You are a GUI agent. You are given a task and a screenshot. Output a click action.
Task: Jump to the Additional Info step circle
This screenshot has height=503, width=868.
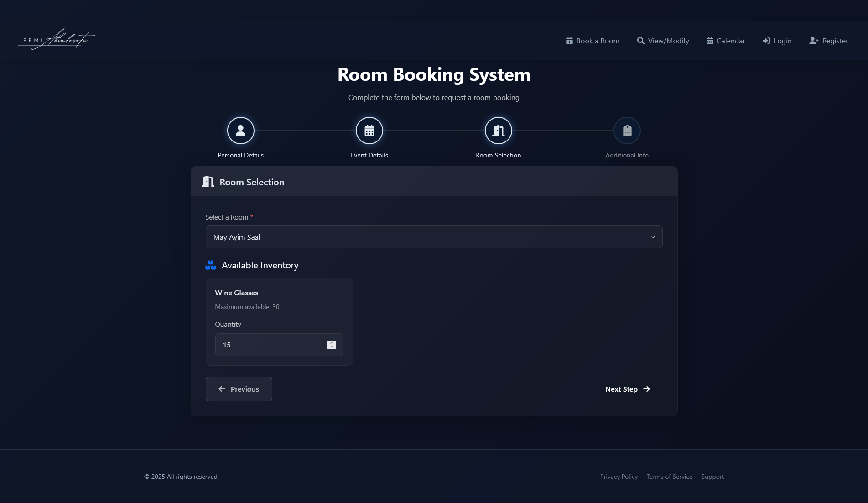627,131
